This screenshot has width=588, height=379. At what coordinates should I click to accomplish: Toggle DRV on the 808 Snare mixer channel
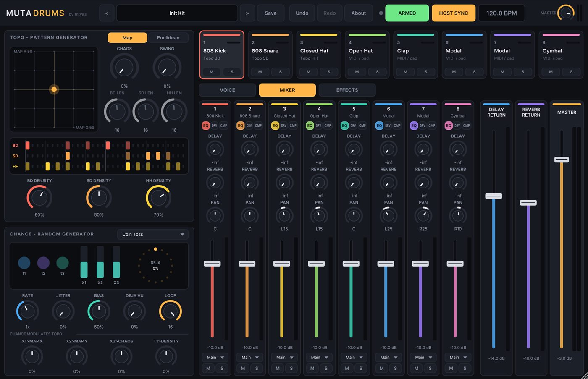249,125
